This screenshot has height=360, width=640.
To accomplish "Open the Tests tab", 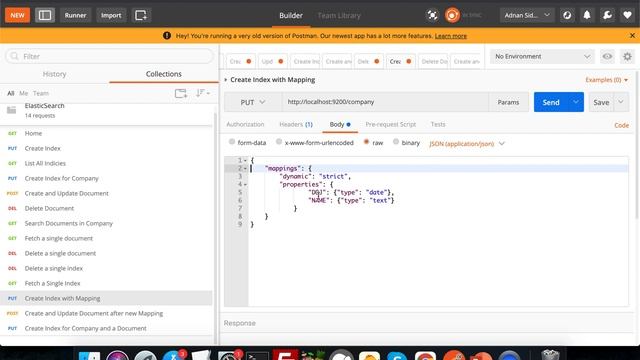I will tap(438, 124).
